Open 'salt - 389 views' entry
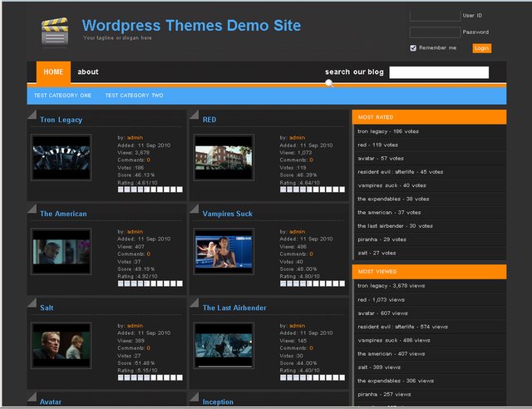 coord(379,367)
